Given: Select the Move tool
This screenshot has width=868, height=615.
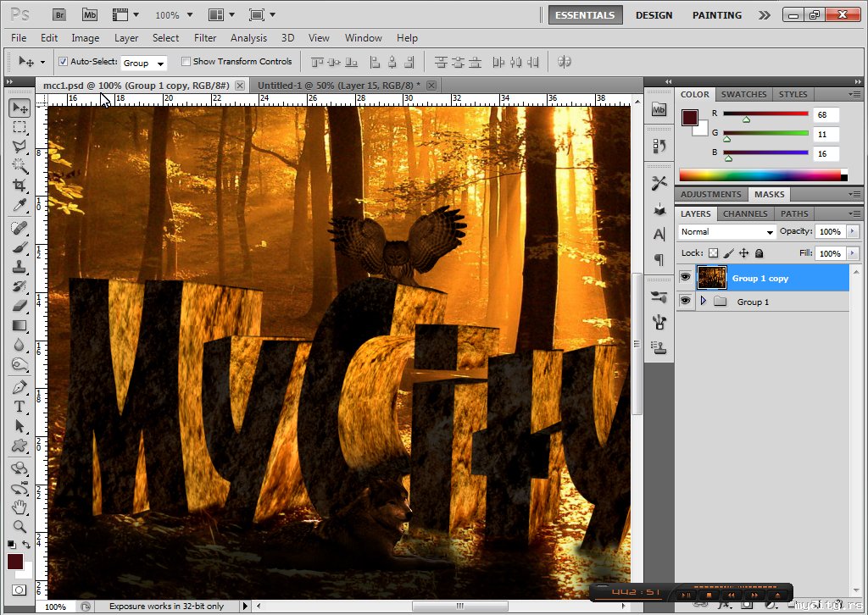Looking at the screenshot, I should (x=19, y=108).
